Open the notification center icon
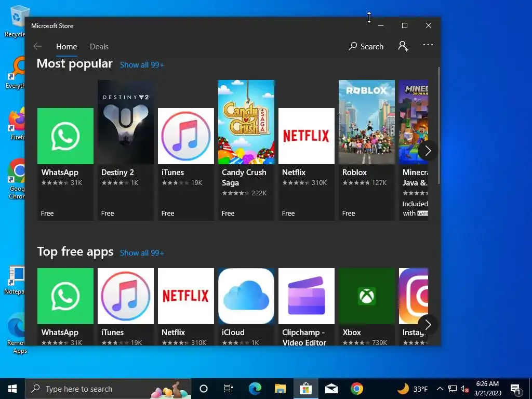Viewport: 532px width, 399px height. click(x=515, y=389)
